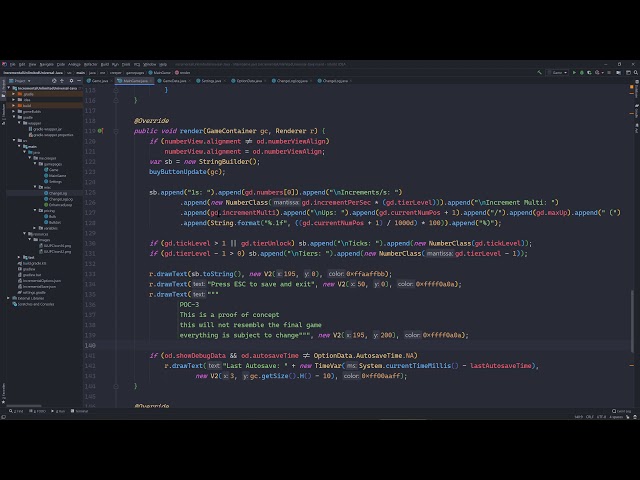Expand the .gradle folder in tree

pos(14,94)
